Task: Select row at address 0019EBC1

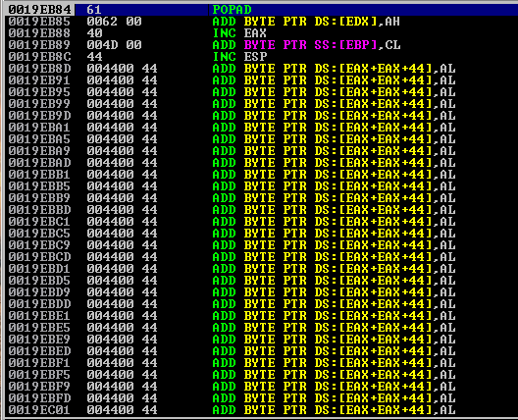Action: 261,222
